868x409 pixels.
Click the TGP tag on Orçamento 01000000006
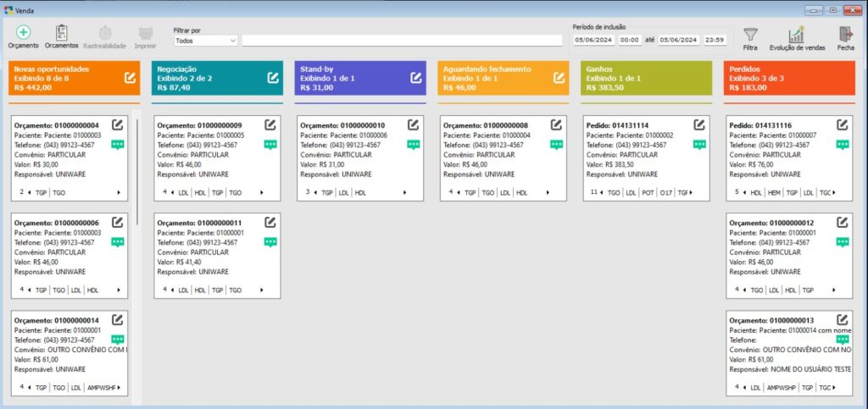point(41,290)
